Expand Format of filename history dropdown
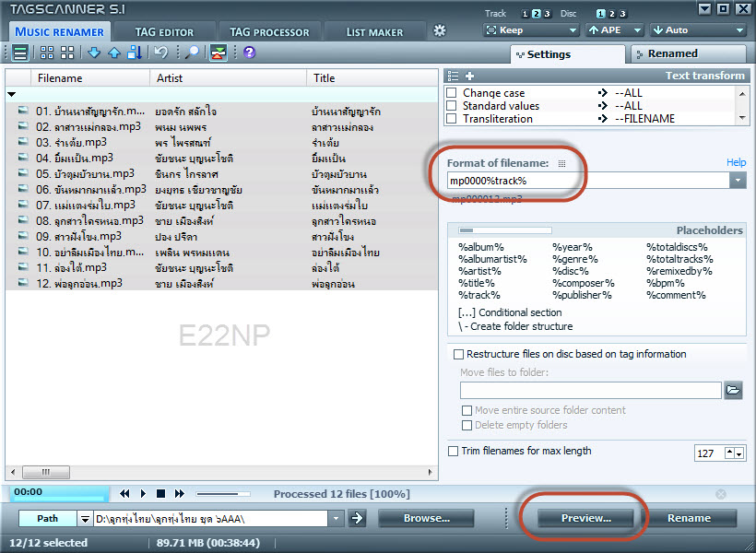The height and width of the screenshot is (553, 756). coord(738,181)
